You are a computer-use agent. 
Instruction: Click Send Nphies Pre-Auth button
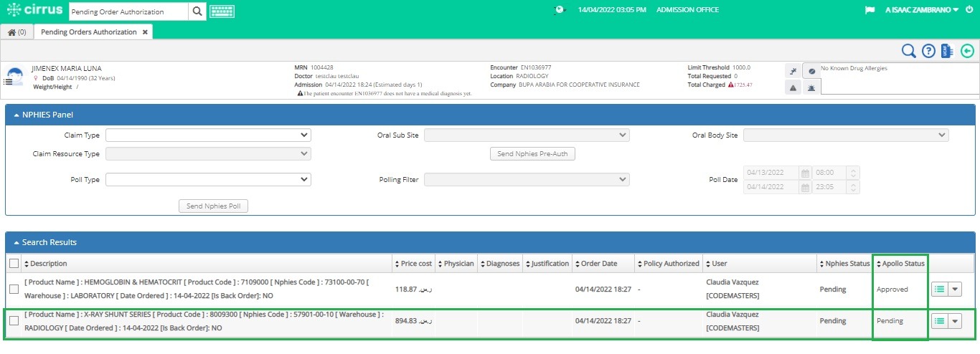coord(532,154)
